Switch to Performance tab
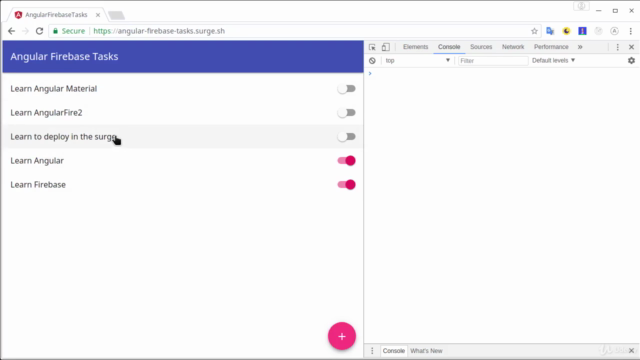 click(x=551, y=47)
